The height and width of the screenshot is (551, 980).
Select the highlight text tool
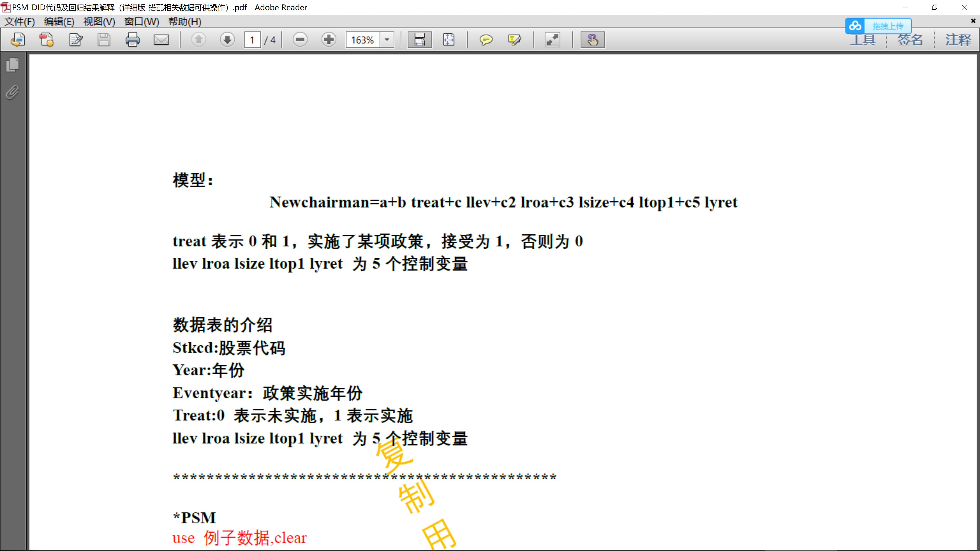pos(514,40)
